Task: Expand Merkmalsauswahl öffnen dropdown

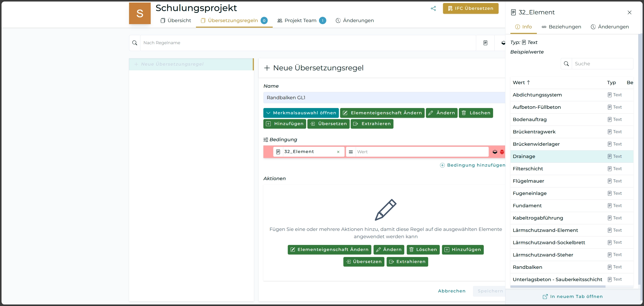Action: [x=301, y=113]
